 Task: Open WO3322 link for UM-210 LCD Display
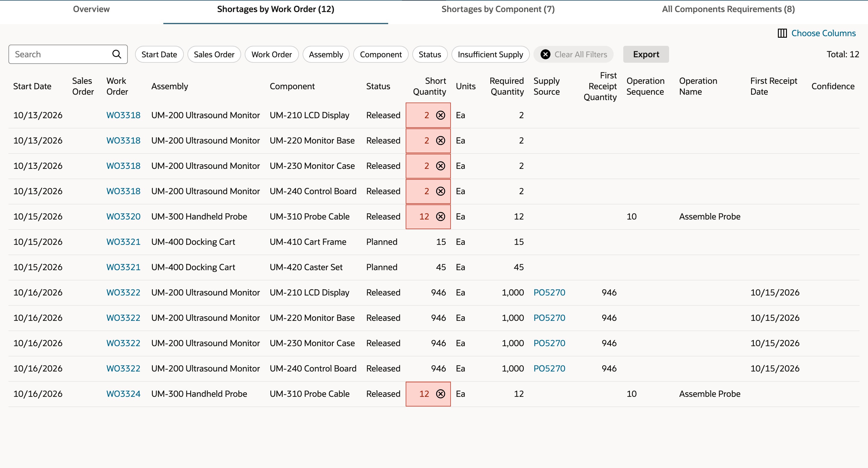[123, 292]
